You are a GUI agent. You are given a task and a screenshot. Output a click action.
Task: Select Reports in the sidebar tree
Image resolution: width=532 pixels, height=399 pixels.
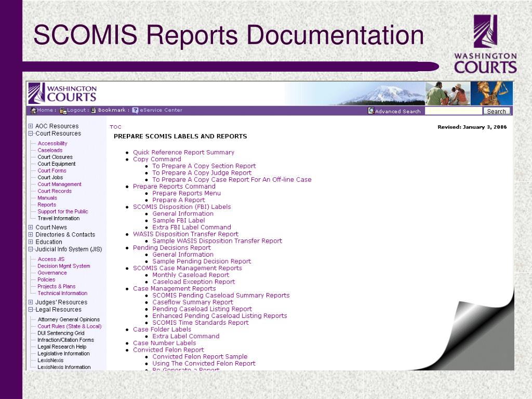47,205
